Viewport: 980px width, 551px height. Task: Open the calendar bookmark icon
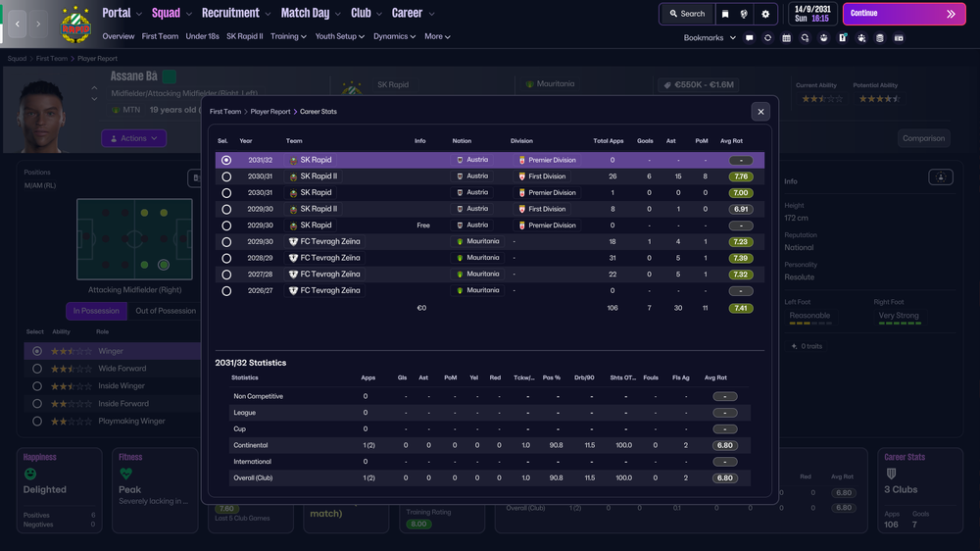(786, 38)
